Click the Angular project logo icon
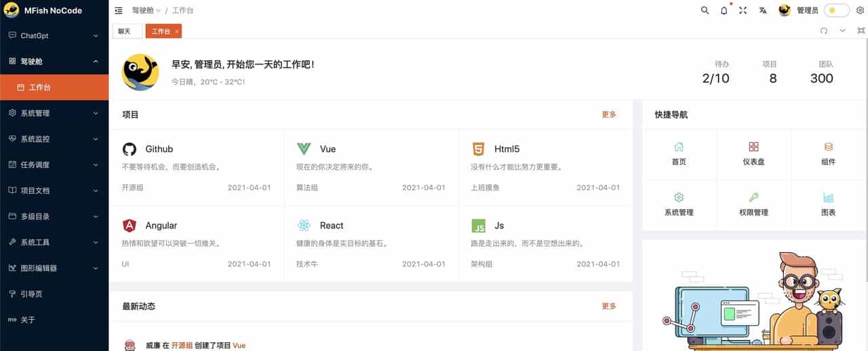868x351 pixels. pos(129,226)
